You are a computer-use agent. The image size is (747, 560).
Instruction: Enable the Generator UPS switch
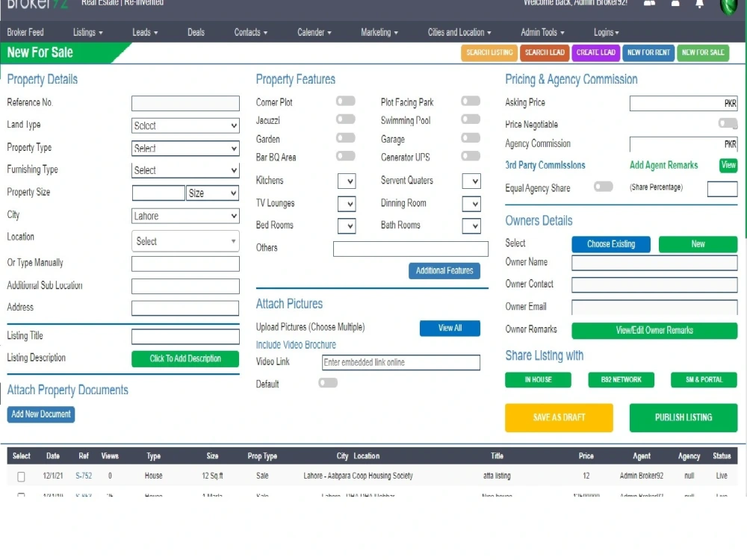coord(470,156)
